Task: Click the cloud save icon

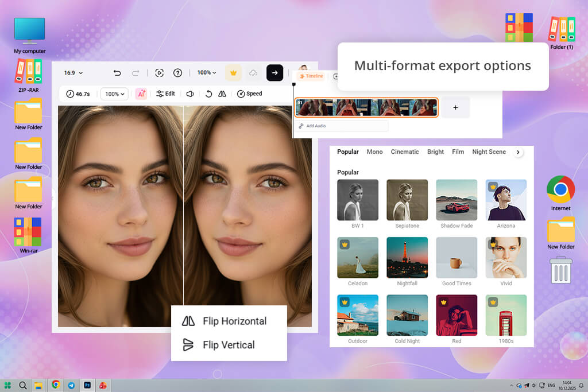Action: click(x=253, y=73)
